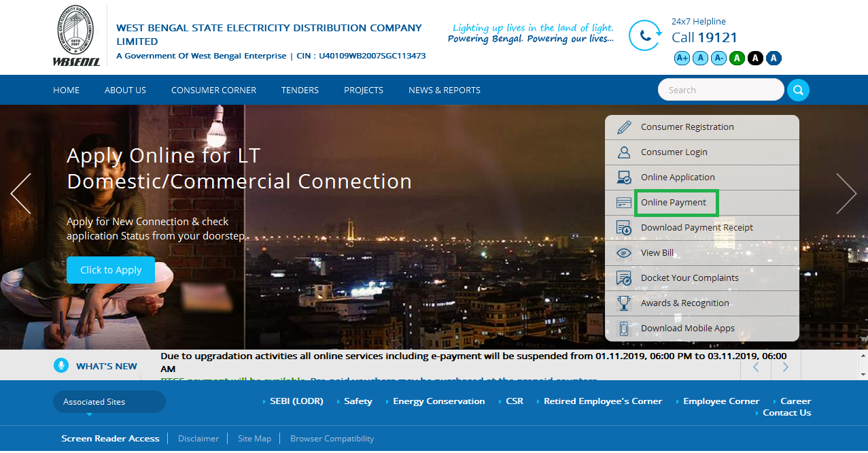Open the Online Payment link

[x=674, y=203]
